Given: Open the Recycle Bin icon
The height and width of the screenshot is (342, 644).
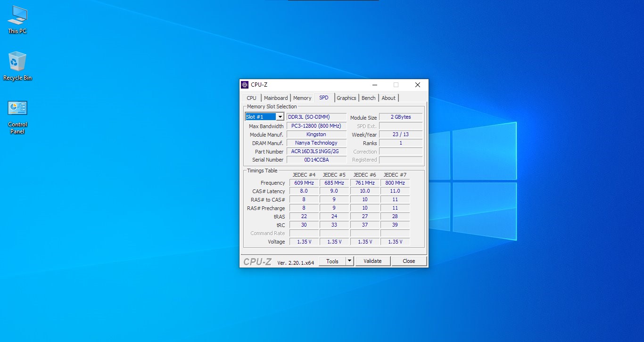Looking at the screenshot, I should click(x=17, y=66).
